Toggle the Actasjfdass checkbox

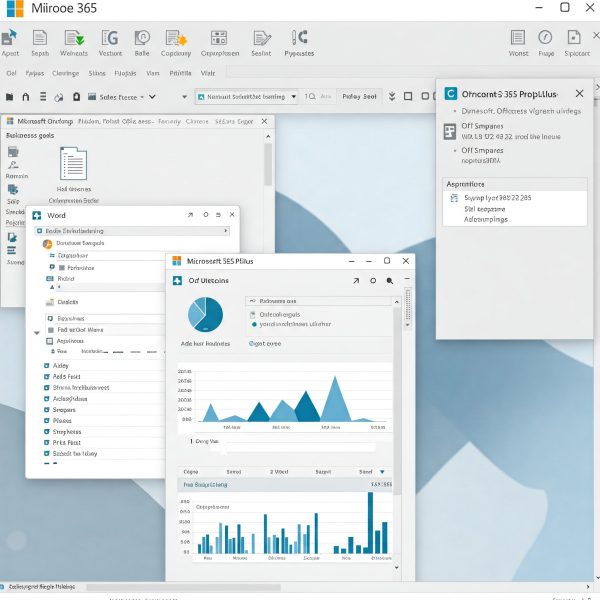tap(47, 399)
